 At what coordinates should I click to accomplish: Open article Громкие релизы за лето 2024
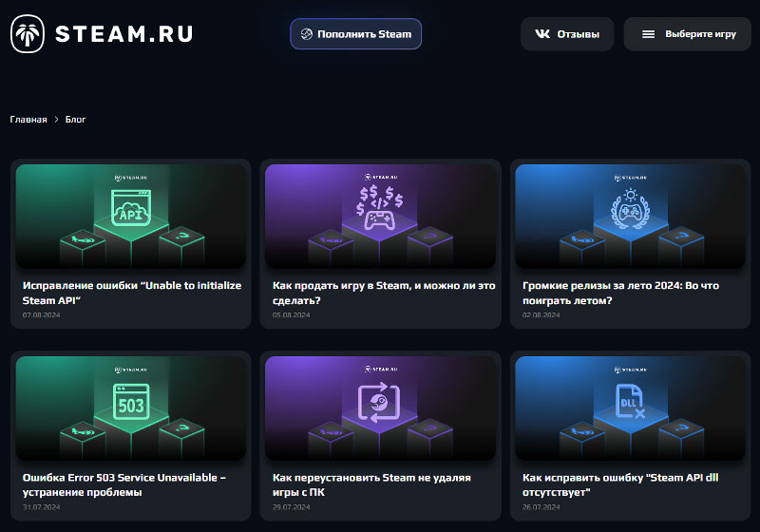point(621,293)
